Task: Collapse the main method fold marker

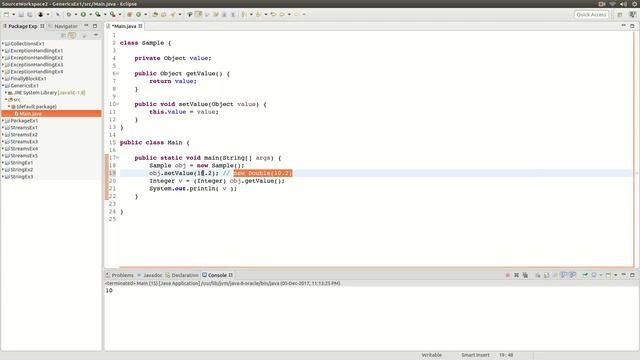Action: [118, 158]
